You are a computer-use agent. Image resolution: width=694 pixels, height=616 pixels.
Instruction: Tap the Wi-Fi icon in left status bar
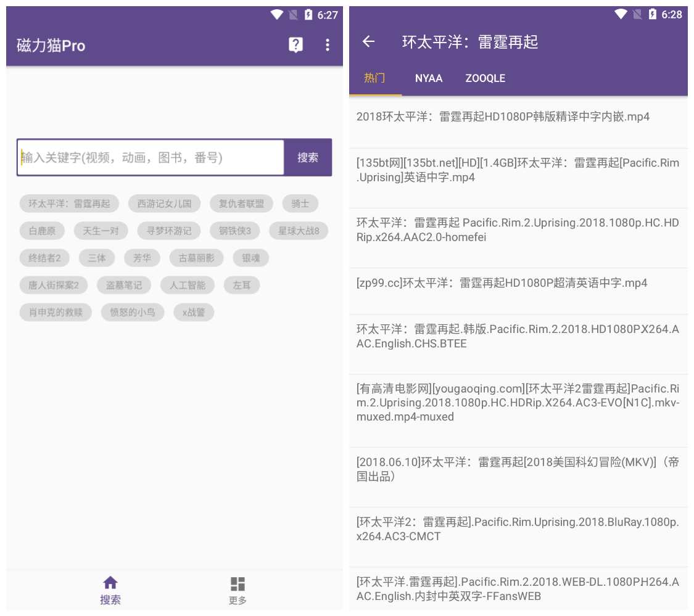(x=276, y=15)
